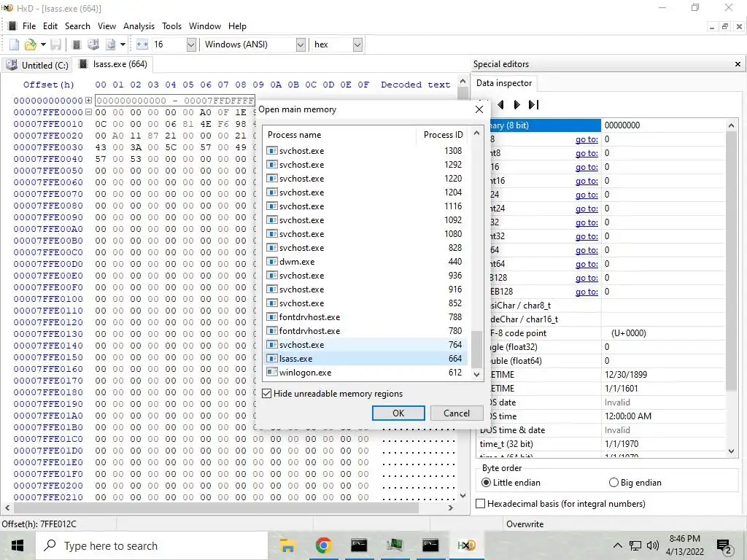The width and height of the screenshot is (747, 560).
Task: Open the File menu
Action: click(29, 26)
